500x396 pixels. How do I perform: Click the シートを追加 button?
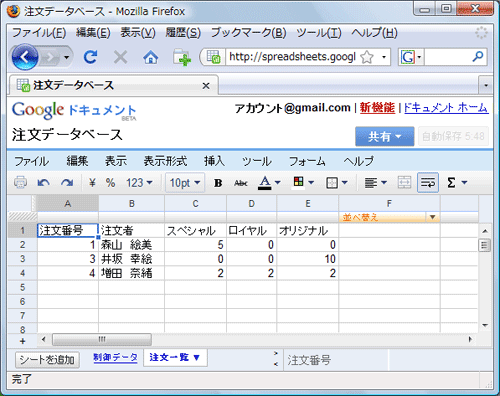pyautogui.click(x=47, y=360)
